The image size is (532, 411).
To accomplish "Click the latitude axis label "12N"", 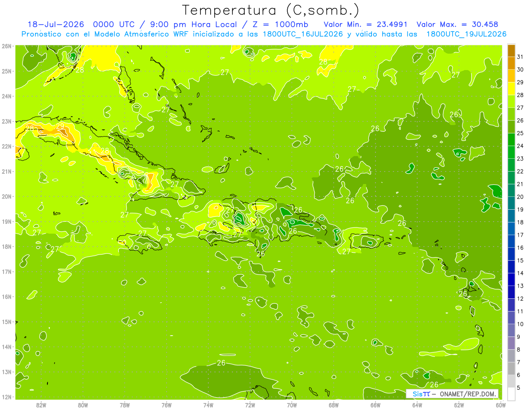I will (6, 397).
